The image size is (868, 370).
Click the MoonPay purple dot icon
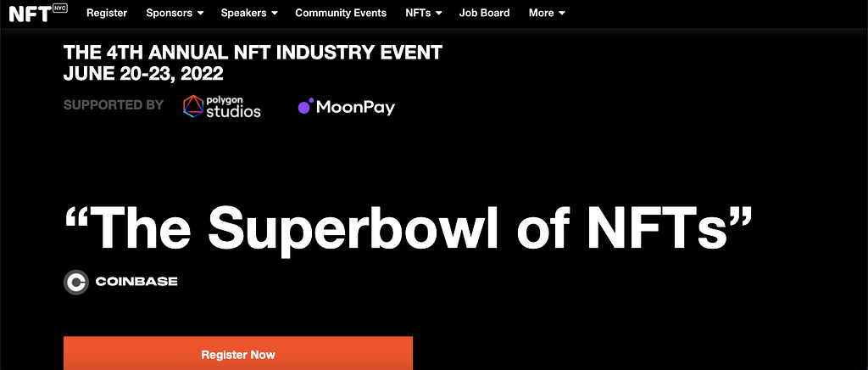click(x=305, y=106)
